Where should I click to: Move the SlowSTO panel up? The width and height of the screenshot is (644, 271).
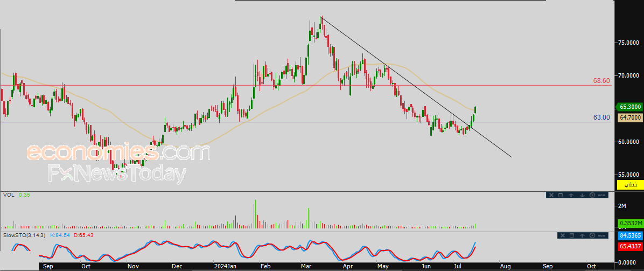pos(582,235)
